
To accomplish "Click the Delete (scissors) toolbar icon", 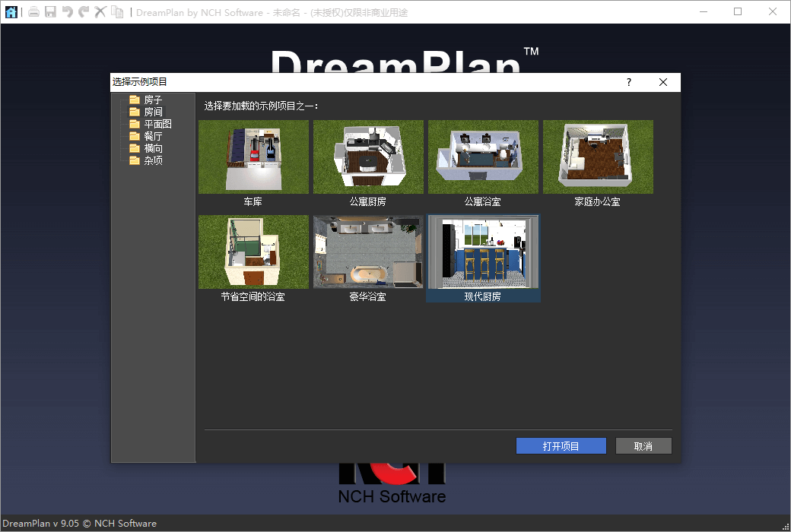I will (x=100, y=11).
